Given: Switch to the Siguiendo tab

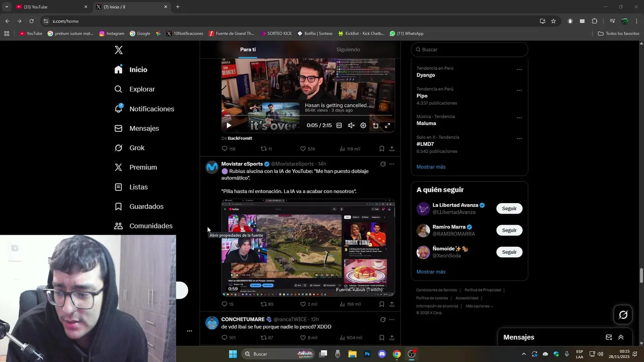Looking at the screenshot, I should 348,49.
